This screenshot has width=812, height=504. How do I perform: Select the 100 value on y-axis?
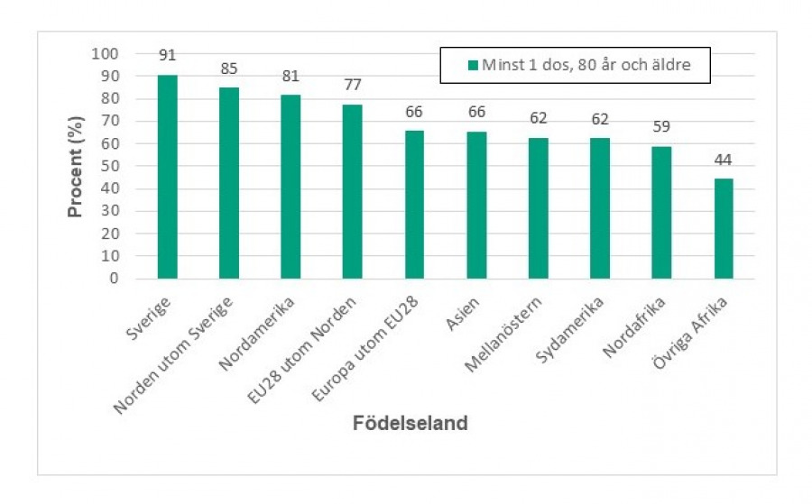click(106, 54)
